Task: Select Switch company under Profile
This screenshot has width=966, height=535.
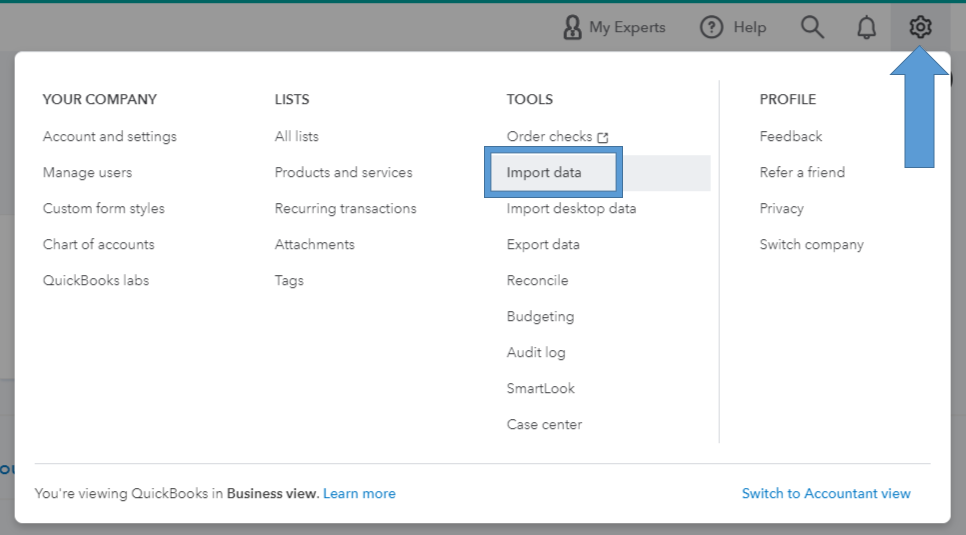Action: (x=811, y=245)
